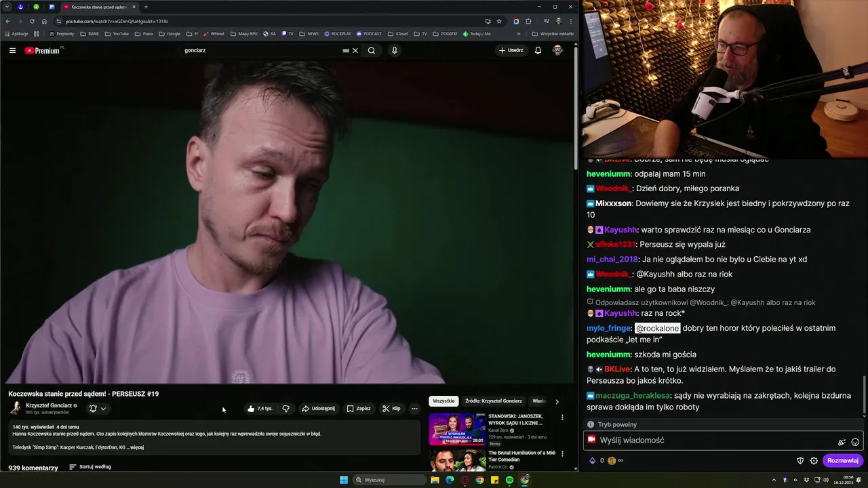Screen dimensions: 868x488
Task: Show hidden bookmarks with the overflow chevron
Action: 519,34
